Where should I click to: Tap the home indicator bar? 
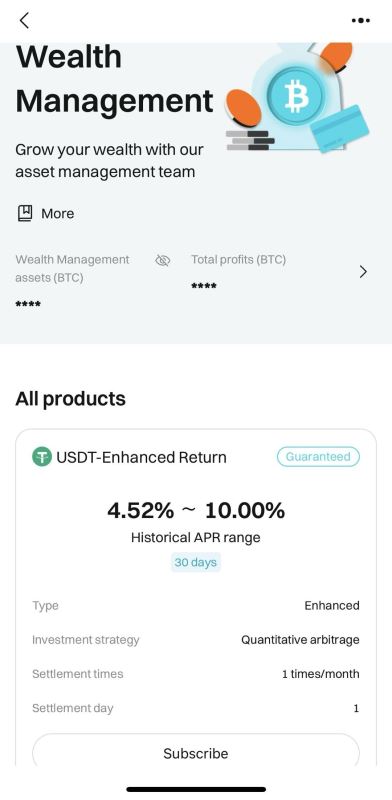point(196,789)
